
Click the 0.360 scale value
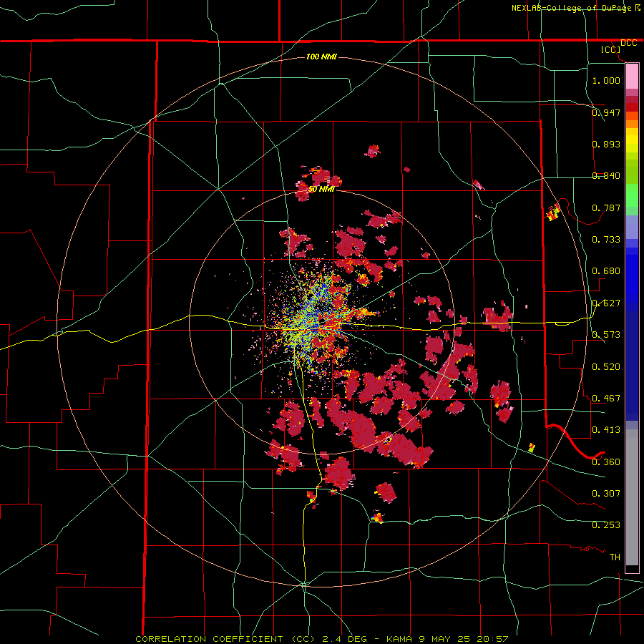[606, 462]
